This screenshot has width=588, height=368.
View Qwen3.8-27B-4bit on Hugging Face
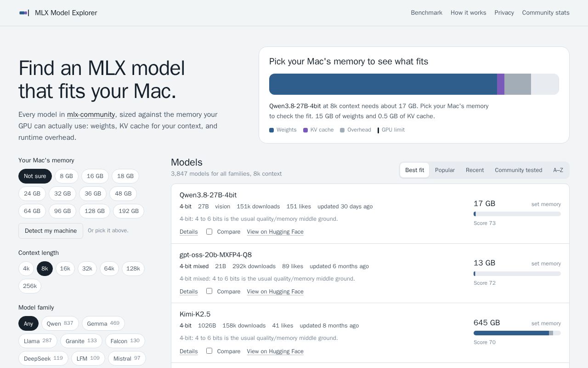pos(275,232)
